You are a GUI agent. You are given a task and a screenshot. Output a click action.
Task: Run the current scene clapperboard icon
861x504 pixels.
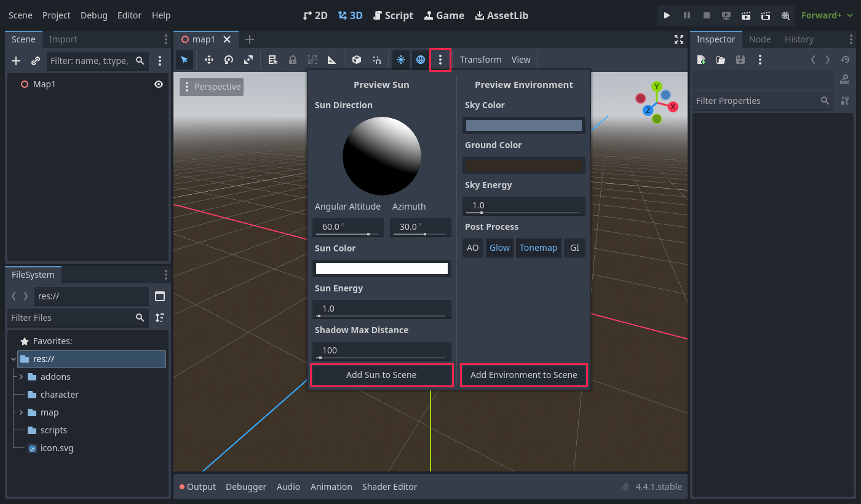pyautogui.click(x=745, y=15)
